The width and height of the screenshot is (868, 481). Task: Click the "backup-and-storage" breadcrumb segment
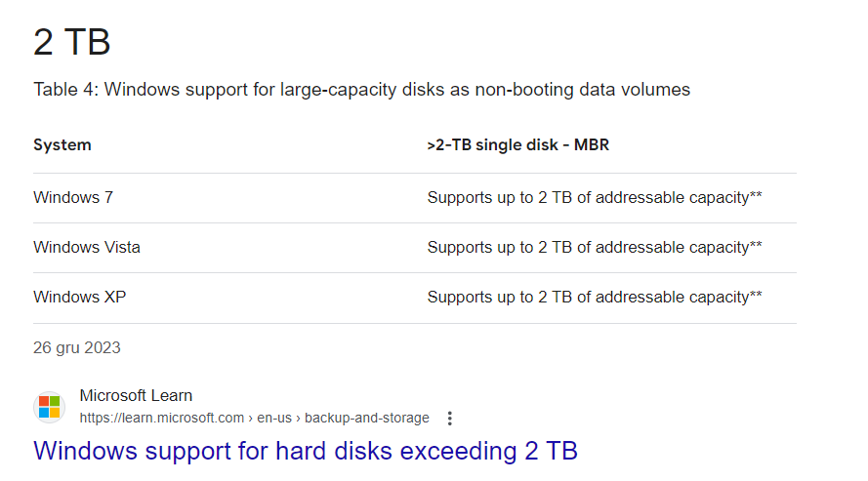(366, 418)
